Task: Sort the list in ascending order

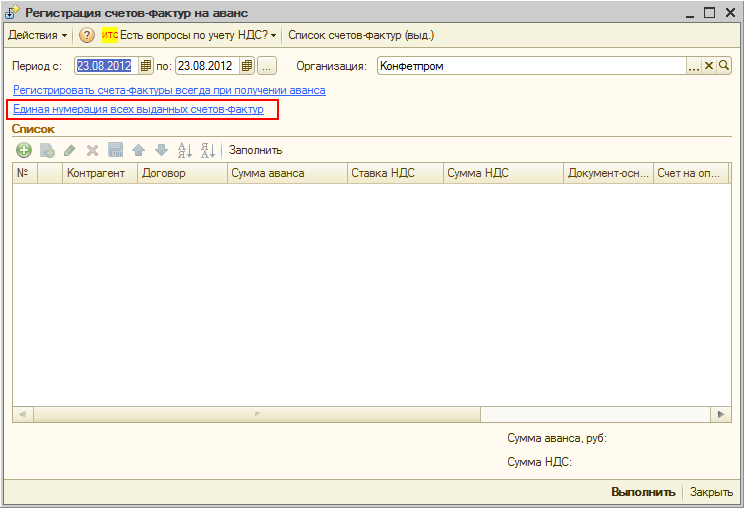Action: point(185,150)
